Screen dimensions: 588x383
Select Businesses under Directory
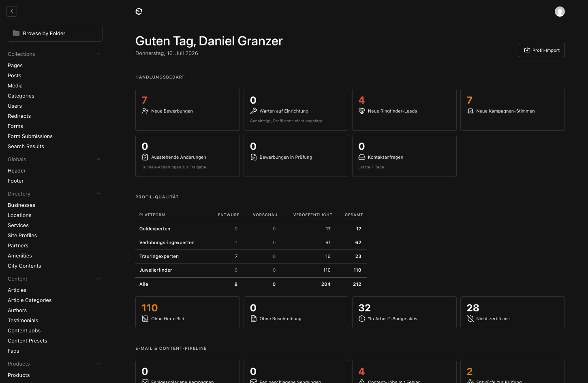click(x=21, y=205)
